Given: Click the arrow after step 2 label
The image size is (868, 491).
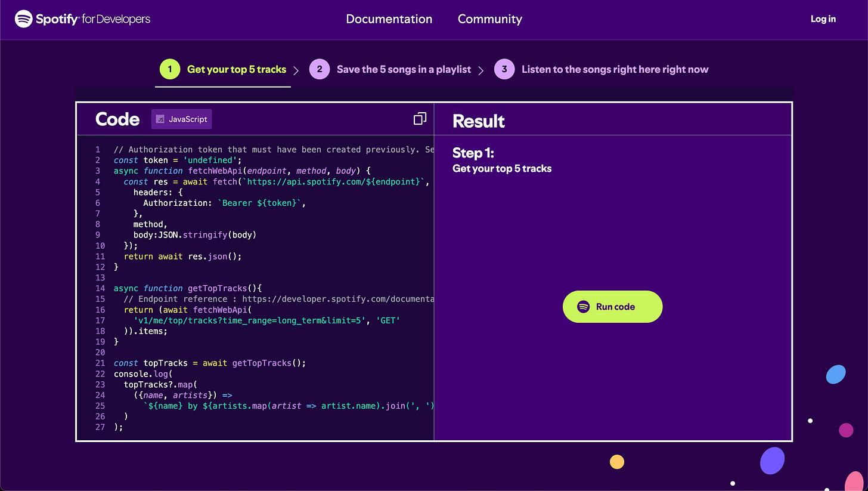Looking at the screenshot, I should coord(482,70).
